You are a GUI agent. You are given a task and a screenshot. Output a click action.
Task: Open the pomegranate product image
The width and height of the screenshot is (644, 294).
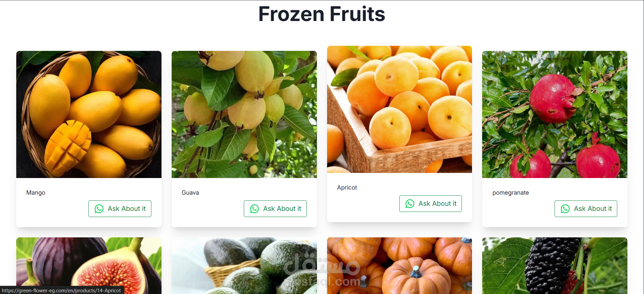(555, 114)
